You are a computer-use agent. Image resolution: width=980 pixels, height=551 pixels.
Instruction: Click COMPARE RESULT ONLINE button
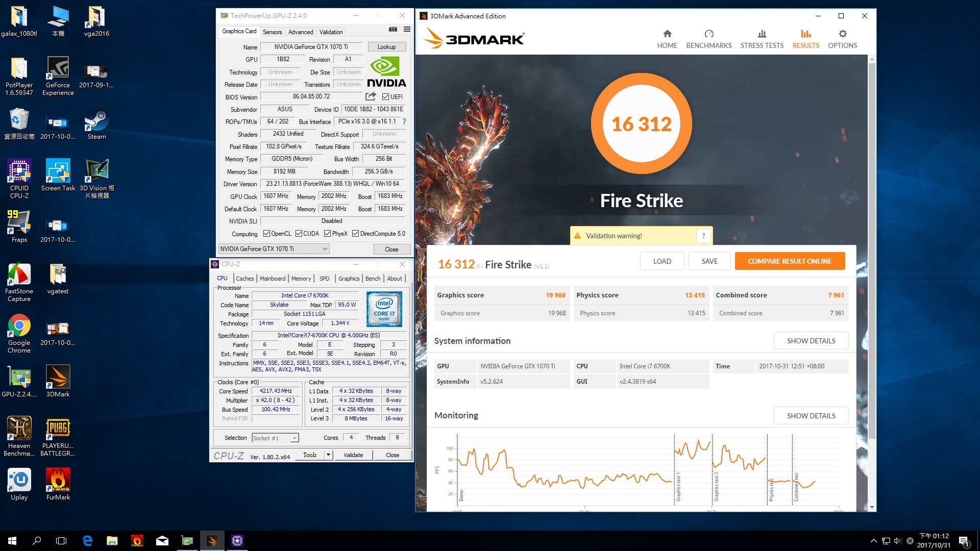pyautogui.click(x=790, y=261)
